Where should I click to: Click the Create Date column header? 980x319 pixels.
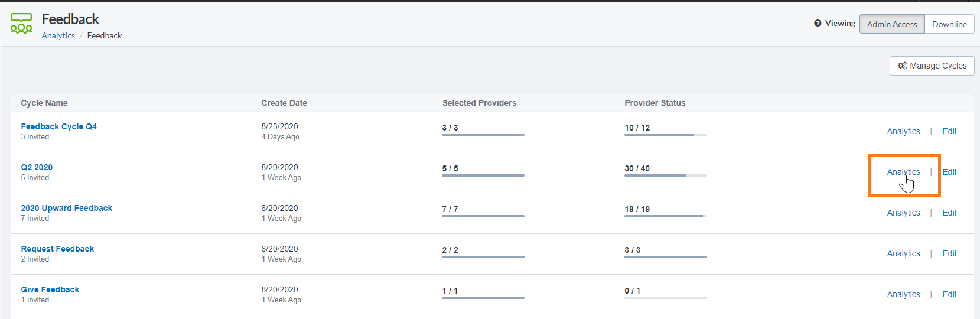(284, 103)
